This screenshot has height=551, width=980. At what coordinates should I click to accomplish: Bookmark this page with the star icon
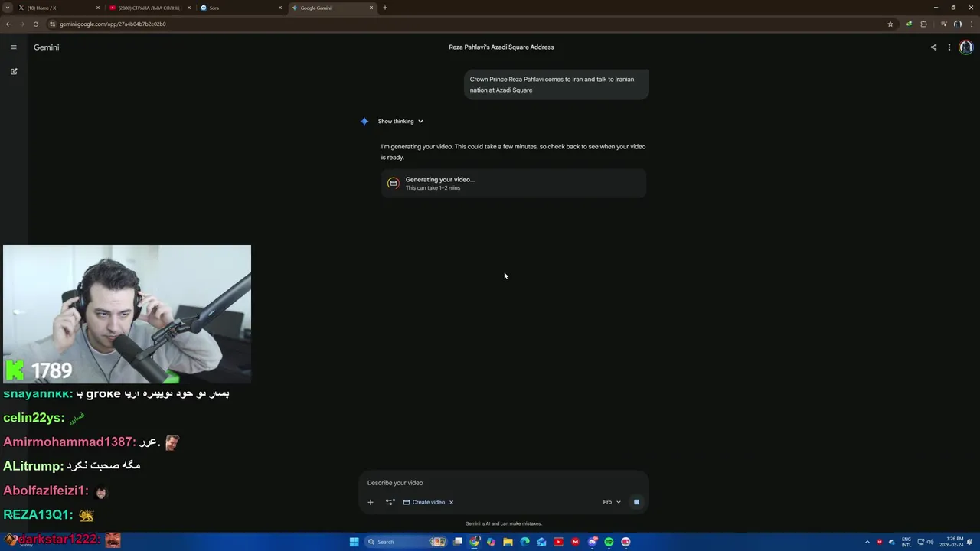point(890,24)
